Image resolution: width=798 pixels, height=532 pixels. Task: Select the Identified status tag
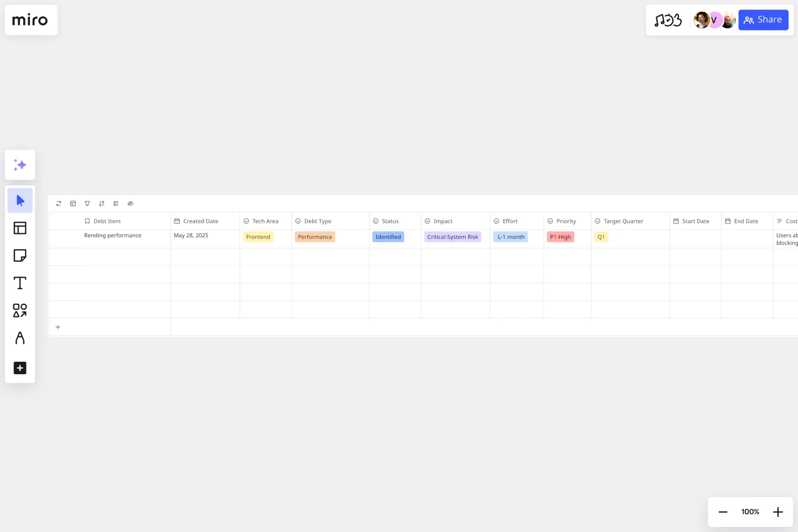pos(388,237)
